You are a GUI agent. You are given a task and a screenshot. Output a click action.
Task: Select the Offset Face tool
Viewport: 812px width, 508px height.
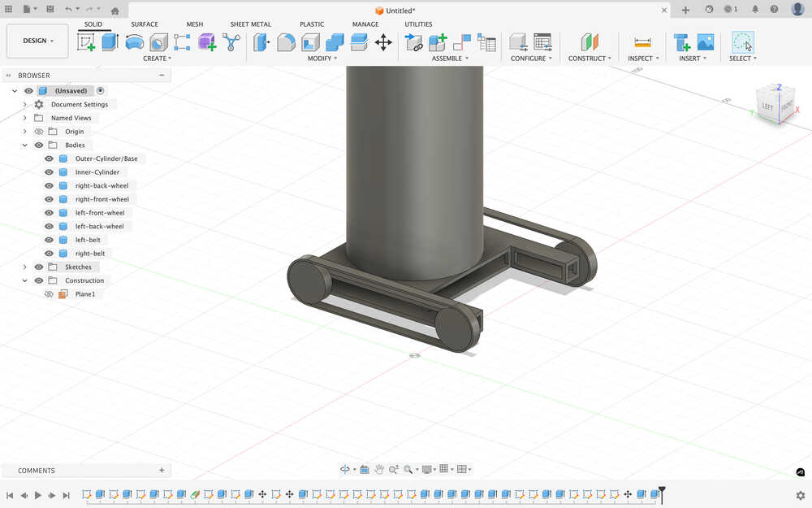click(x=359, y=42)
